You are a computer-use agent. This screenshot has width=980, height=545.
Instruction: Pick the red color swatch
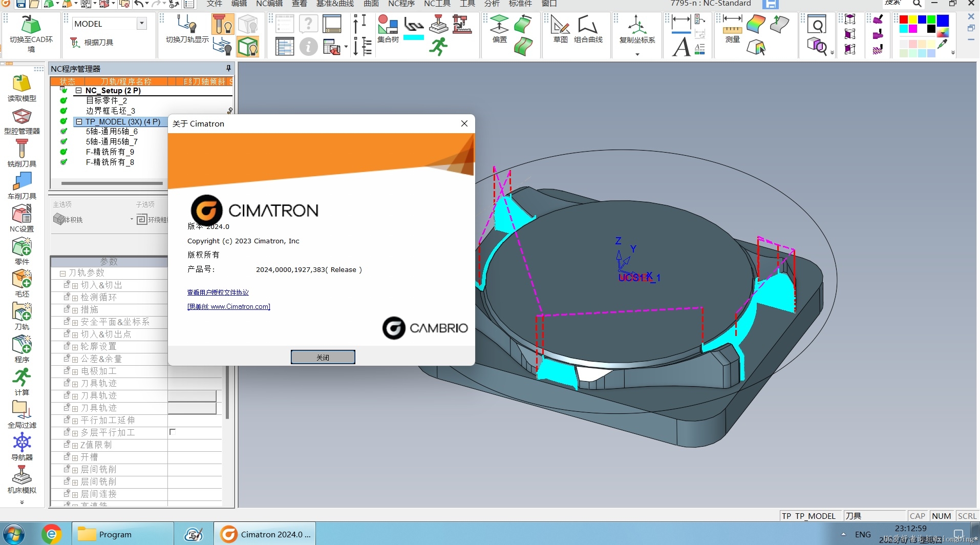point(904,19)
